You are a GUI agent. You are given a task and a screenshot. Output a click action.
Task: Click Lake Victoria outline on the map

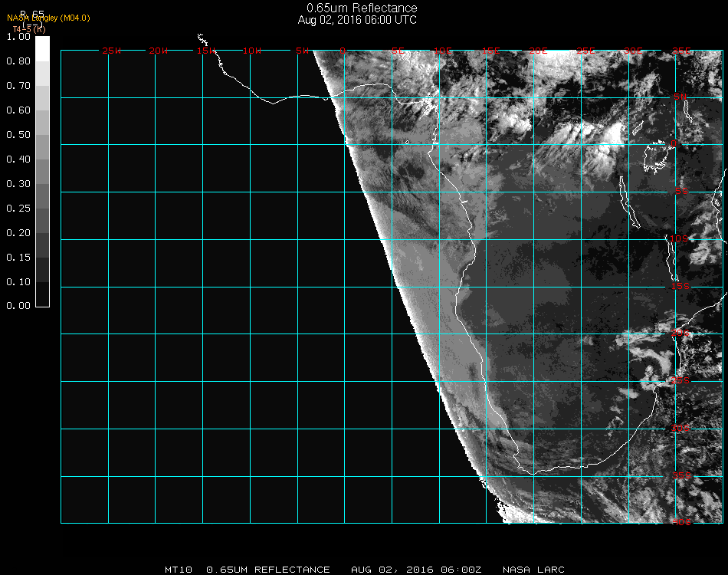click(657, 157)
